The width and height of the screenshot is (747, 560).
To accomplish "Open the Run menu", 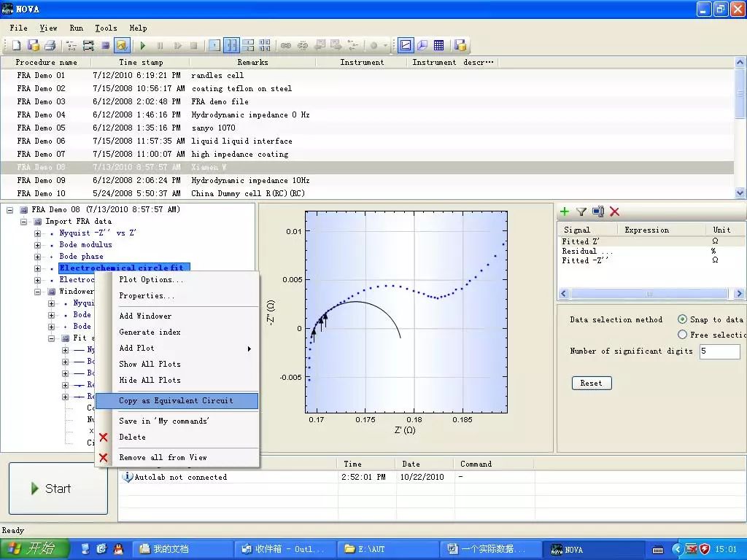I will pos(76,28).
